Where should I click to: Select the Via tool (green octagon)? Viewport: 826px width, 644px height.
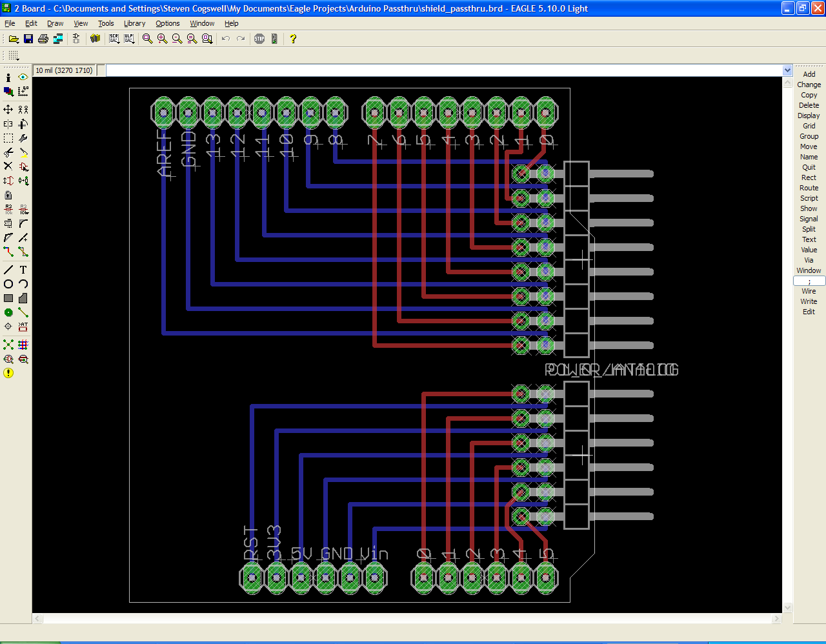pyautogui.click(x=8, y=312)
